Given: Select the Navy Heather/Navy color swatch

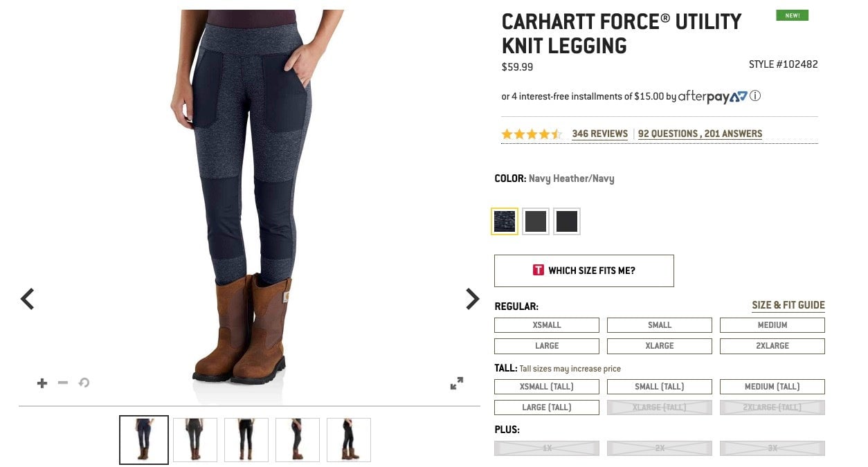Looking at the screenshot, I should click(x=505, y=221).
